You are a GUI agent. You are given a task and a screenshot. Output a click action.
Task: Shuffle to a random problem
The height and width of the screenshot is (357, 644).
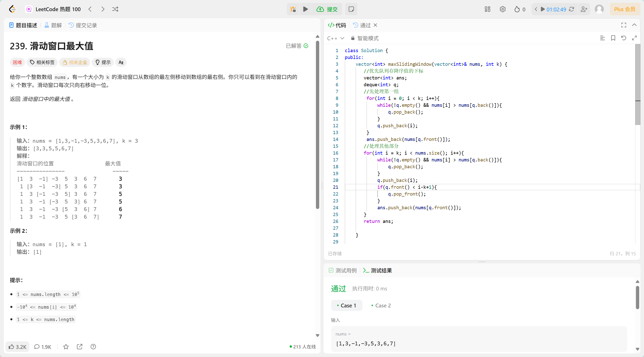(x=115, y=9)
